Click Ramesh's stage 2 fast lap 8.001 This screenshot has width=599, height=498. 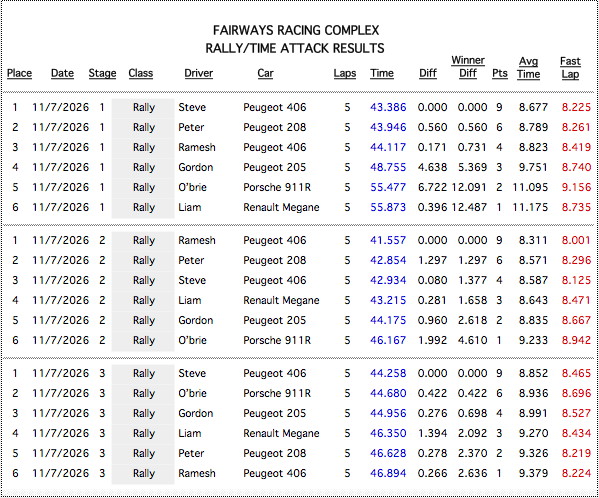coord(576,240)
